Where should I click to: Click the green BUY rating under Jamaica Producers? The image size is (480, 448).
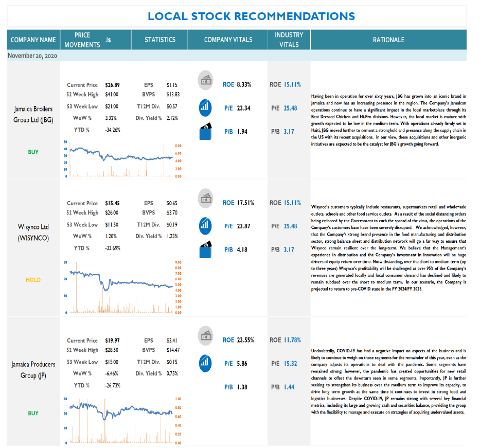(x=33, y=413)
